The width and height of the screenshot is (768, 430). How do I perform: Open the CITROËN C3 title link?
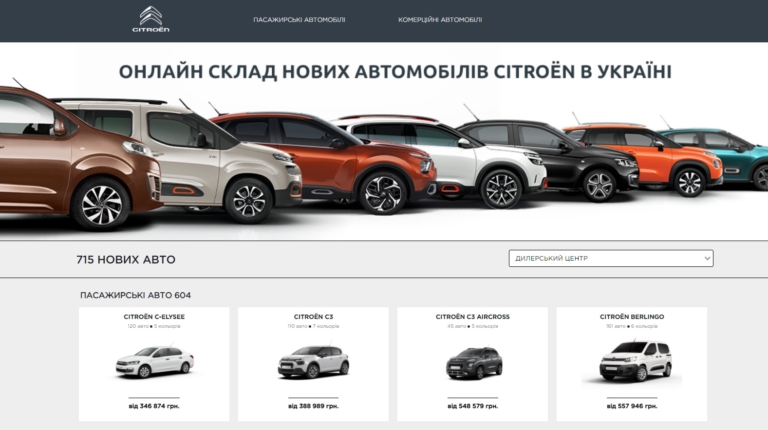(x=313, y=317)
